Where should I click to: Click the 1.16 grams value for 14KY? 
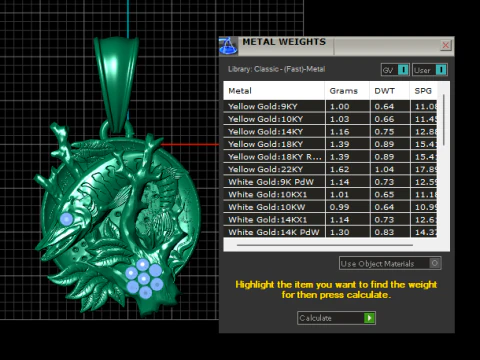point(339,132)
